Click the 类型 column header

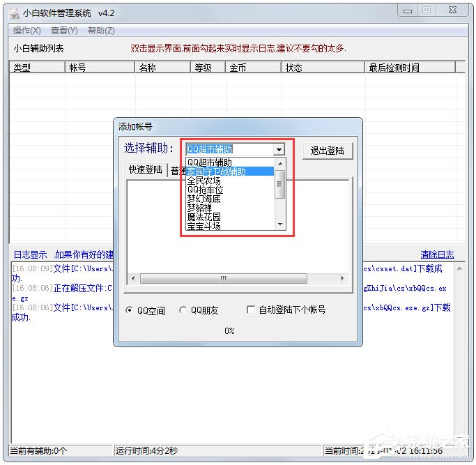38,67
